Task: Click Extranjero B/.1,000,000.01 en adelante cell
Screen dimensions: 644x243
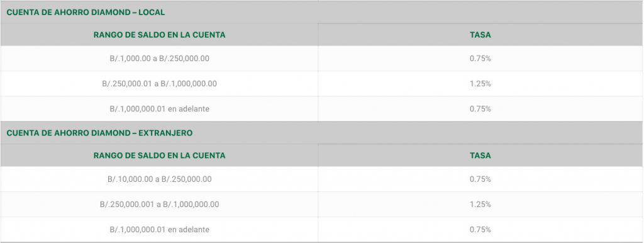Action: tap(159, 229)
